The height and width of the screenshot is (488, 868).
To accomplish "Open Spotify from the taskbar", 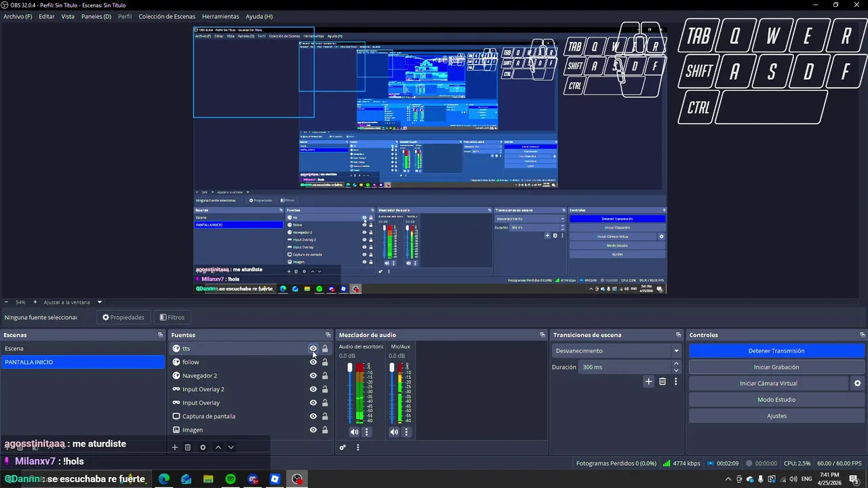I will pos(231,479).
